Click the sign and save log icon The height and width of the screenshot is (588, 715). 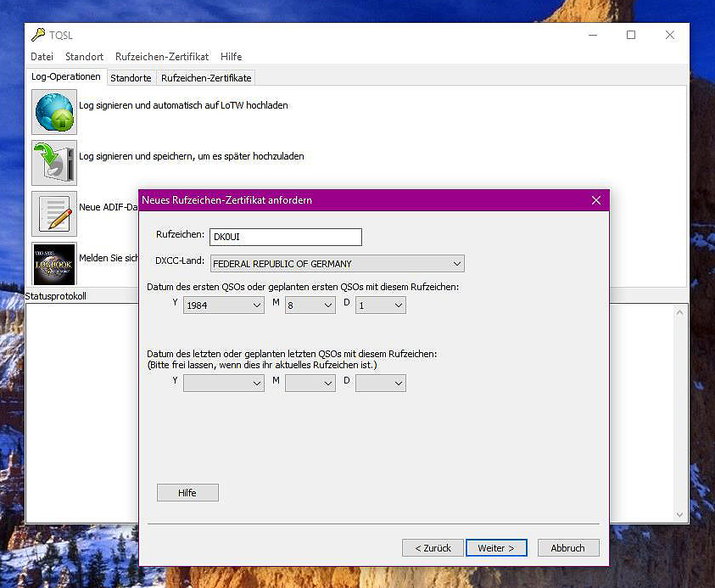click(x=53, y=163)
